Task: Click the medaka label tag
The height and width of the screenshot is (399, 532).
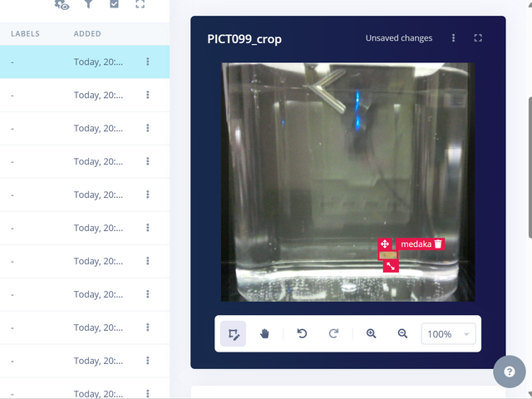Action: 416,244
